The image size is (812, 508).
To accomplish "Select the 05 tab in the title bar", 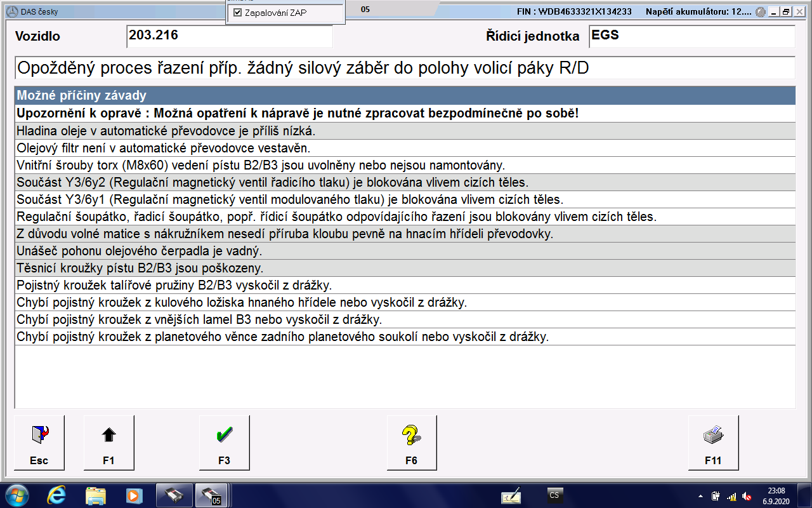I will pyautogui.click(x=365, y=10).
